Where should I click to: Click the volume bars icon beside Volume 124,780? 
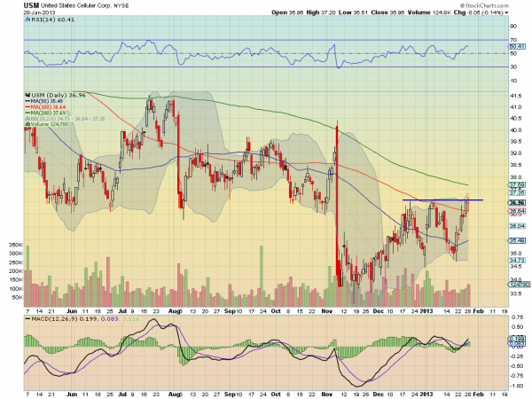[x=27, y=124]
